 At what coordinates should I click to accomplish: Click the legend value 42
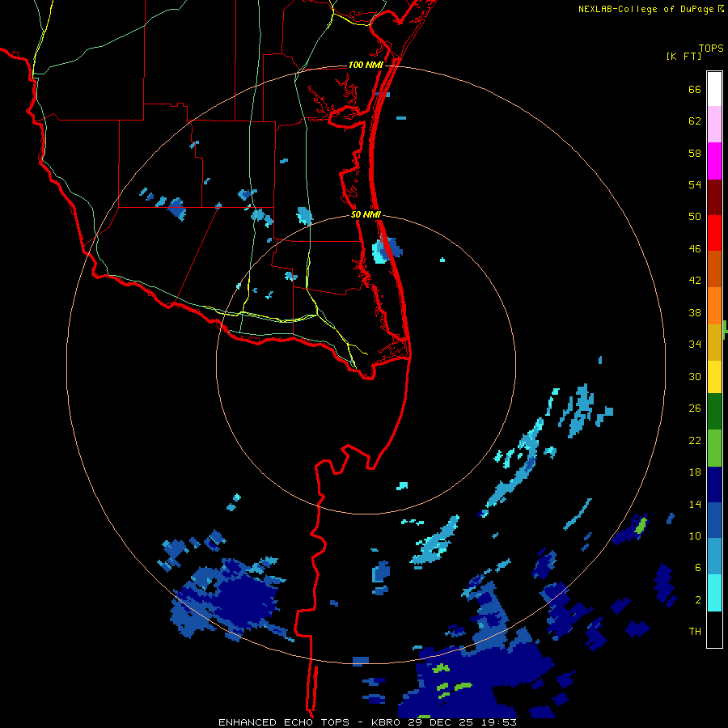pyautogui.click(x=695, y=281)
